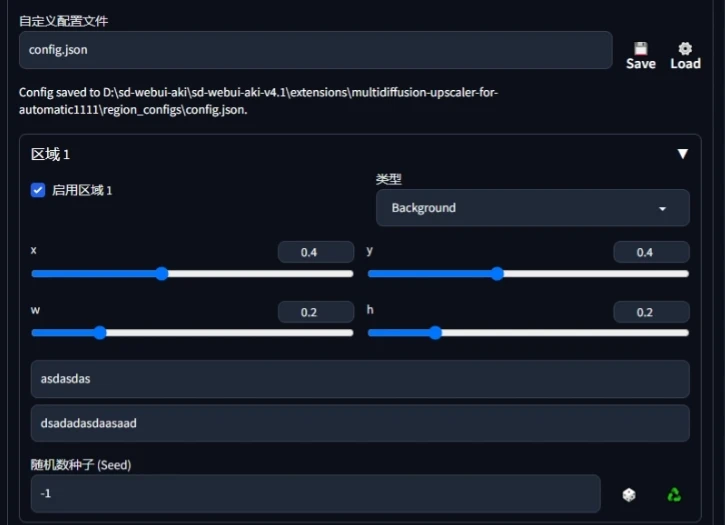Click the Load gear icon
725x525 pixels.
pos(685,49)
